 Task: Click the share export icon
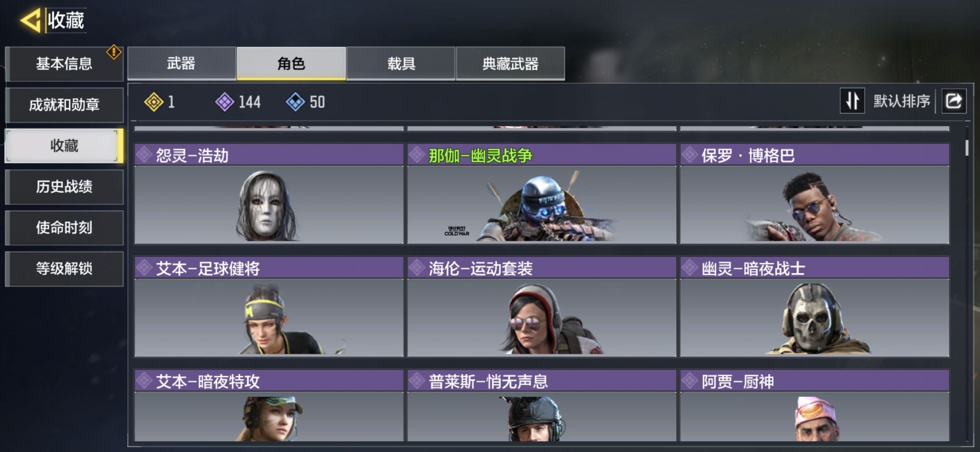point(954,101)
